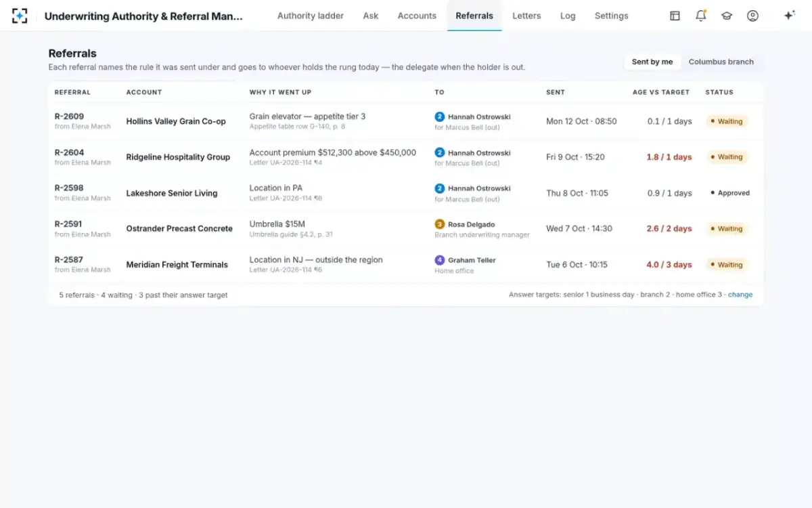The image size is (812, 508).
Task: Click the STATUS column header
Action: pyautogui.click(x=719, y=92)
